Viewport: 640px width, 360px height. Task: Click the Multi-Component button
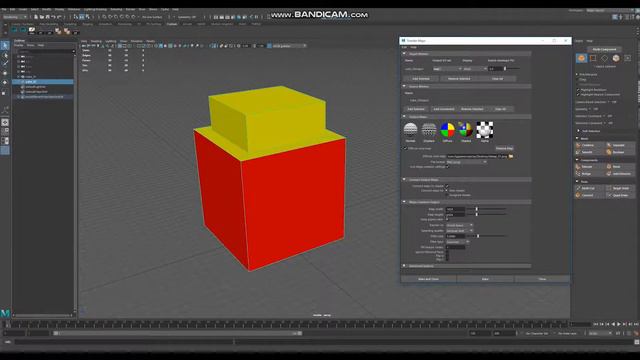pos(604,49)
